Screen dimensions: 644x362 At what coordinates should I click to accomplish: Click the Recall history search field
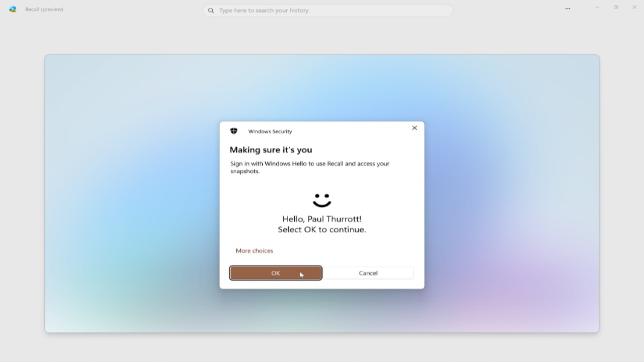pyautogui.click(x=328, y=10)
